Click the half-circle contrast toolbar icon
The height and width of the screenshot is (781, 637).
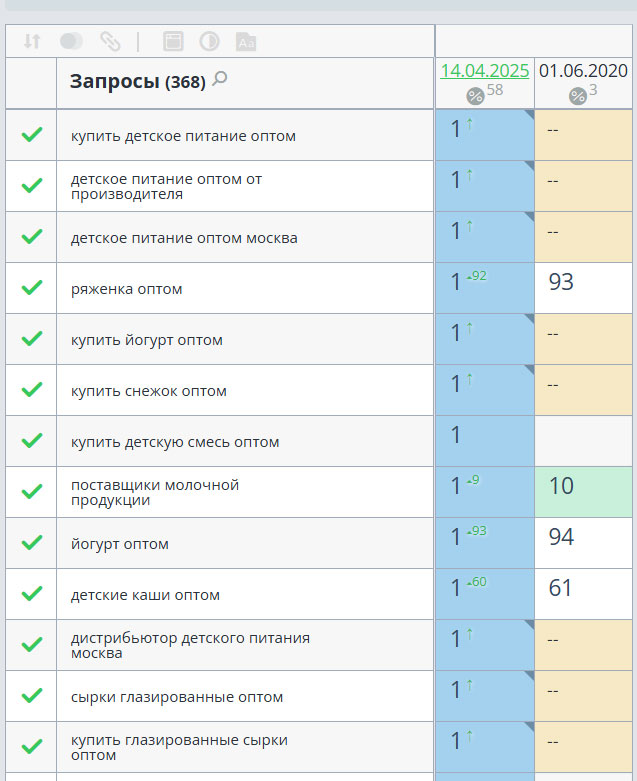209,41
